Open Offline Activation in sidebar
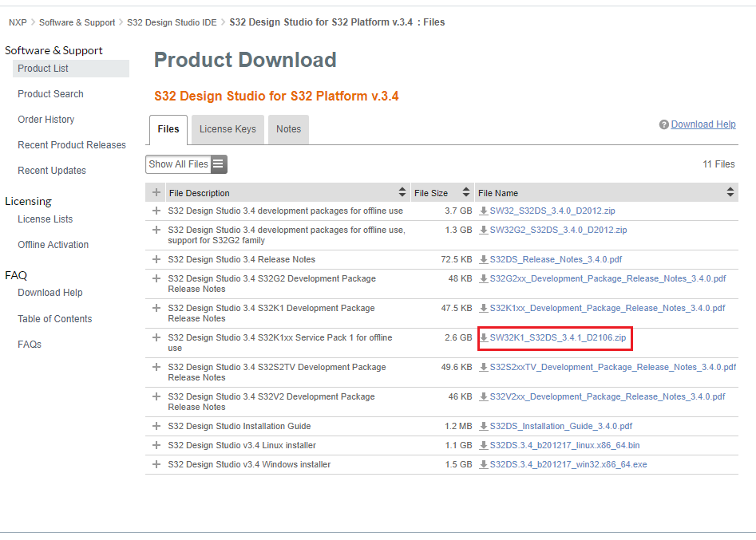The height and width of the screenshot is (540, 756). point(53,245)
